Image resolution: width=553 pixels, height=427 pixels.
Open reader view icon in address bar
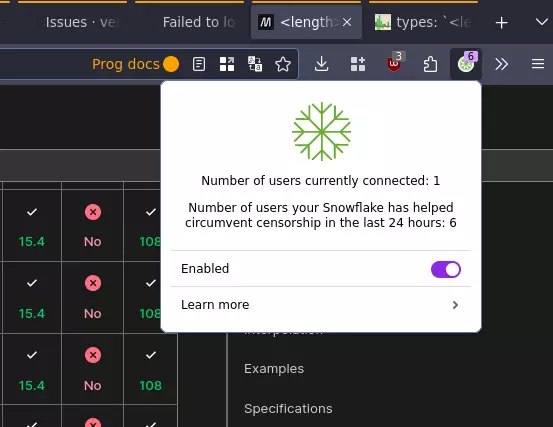click(x=199, y=64)
